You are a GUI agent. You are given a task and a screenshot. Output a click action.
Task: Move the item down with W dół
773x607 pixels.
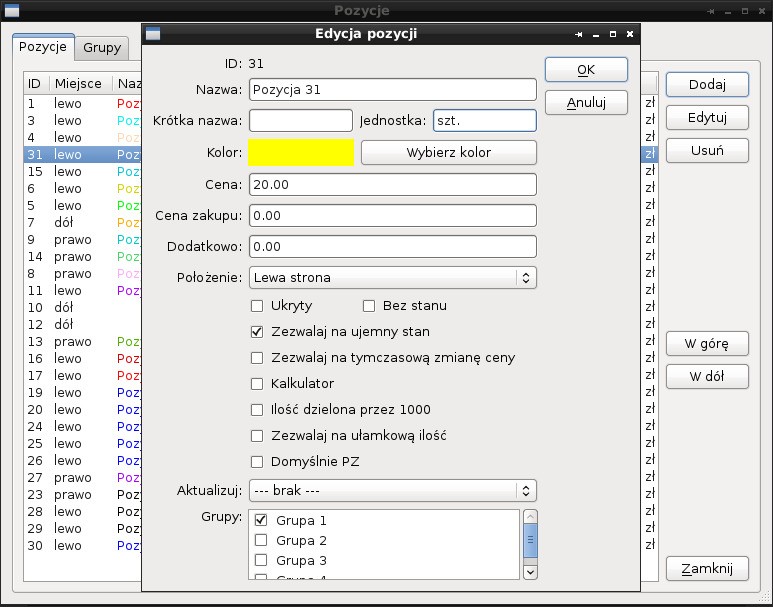coord(707,376)
